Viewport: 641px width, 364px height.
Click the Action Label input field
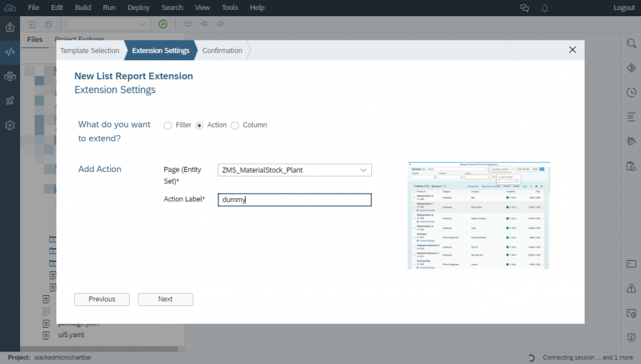point(294,200)
